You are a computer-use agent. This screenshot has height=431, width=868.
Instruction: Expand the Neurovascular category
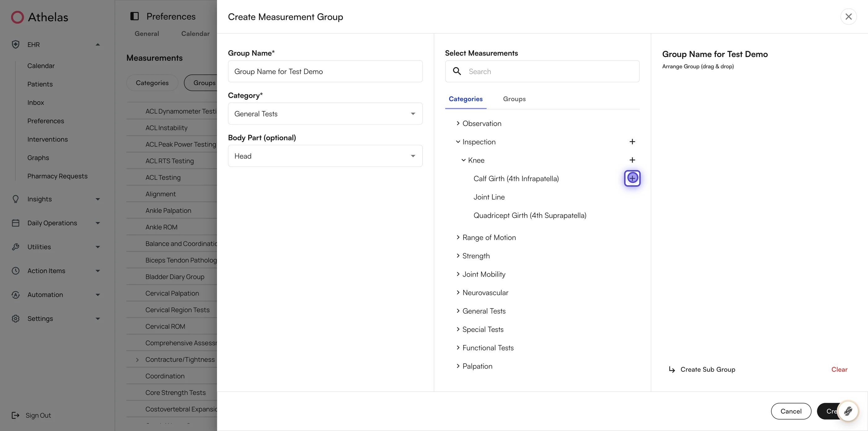pyautogui.click(x=458, y=292)
